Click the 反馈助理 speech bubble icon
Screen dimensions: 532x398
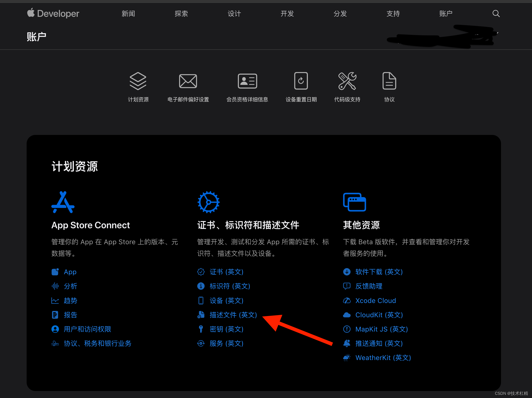coord(347,286)
